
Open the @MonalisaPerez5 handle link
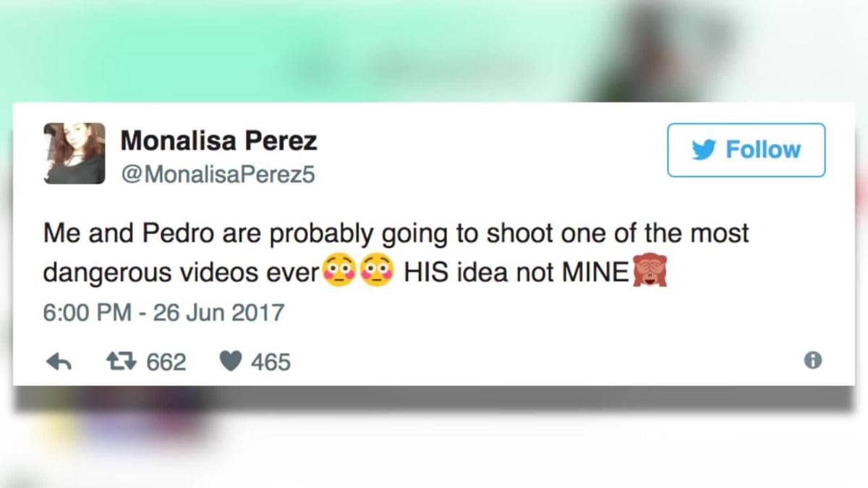[218, 176]
